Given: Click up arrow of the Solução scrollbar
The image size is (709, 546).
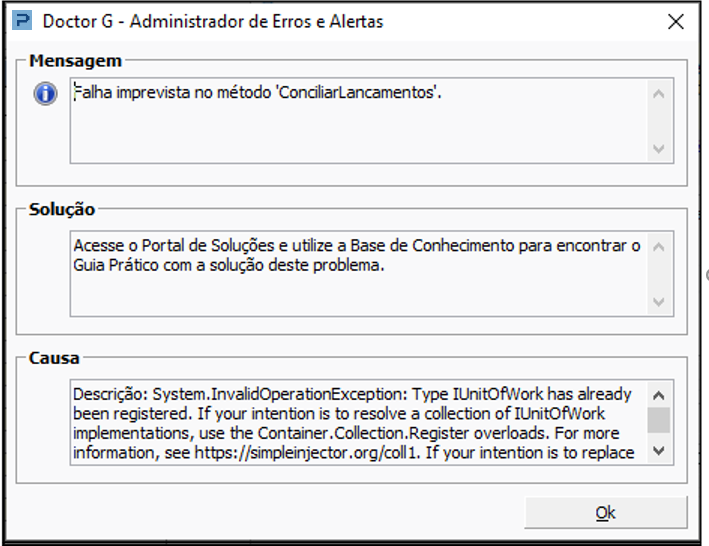Looking at the screenshot, I should pyautogui.click(x=658, y=245).
